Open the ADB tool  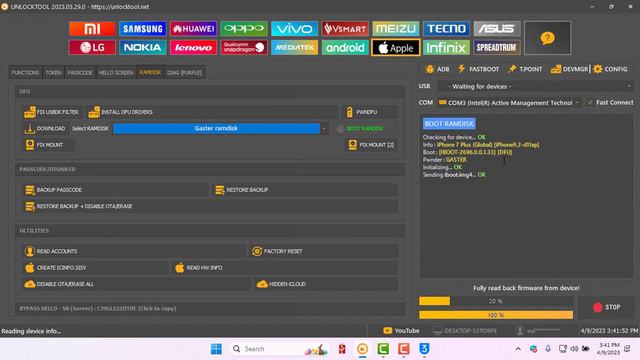pyautogui.click(x=437, y=69)
